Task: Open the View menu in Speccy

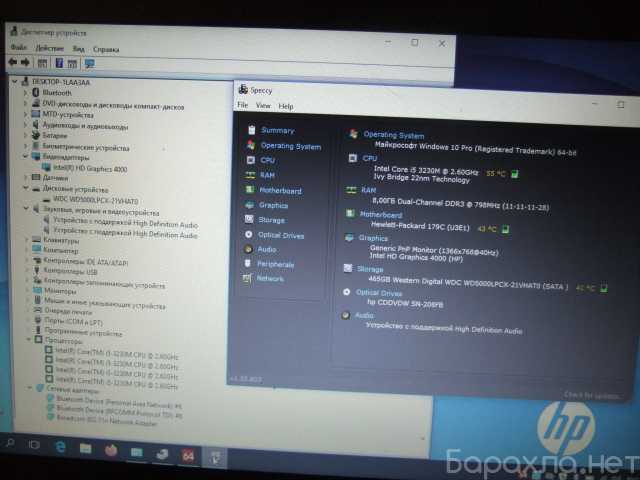Action: point(263,106)
